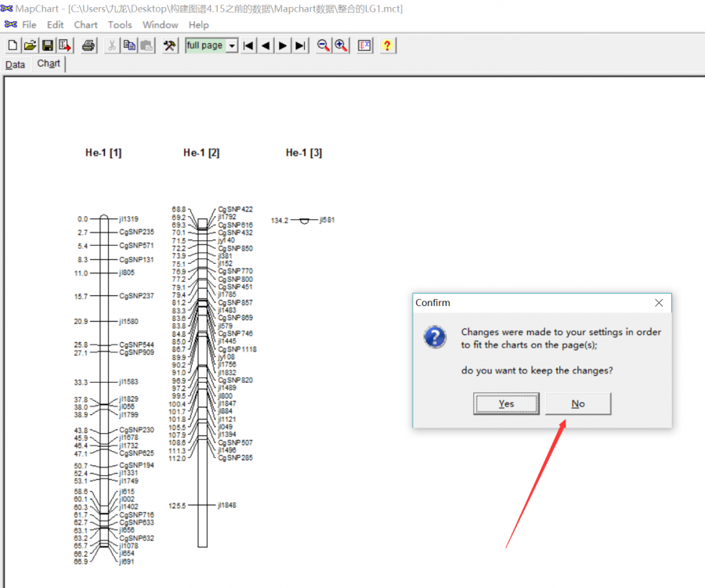The image size is (705, 588).
Task: Open the Window menu
Action: pyautogui.click(x=161, y=25)
